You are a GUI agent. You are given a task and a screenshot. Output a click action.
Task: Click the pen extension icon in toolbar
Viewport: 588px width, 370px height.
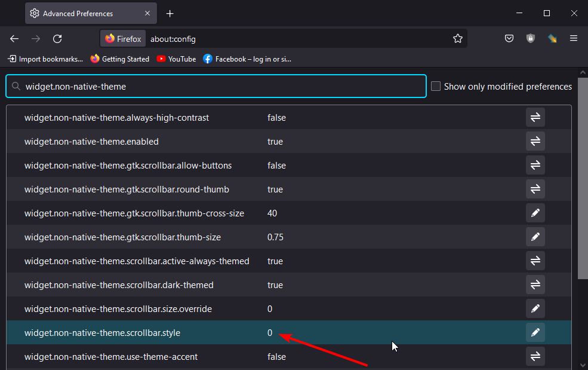pos(552,38)
